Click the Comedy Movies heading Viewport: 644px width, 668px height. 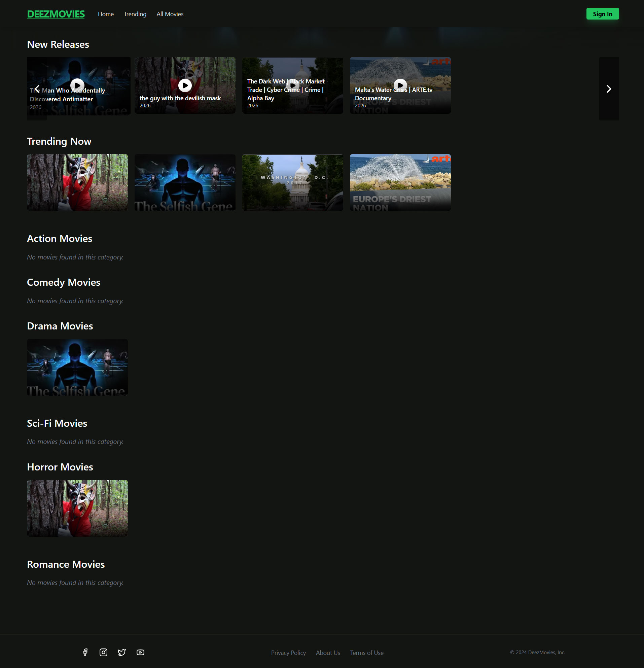[63, 282]
